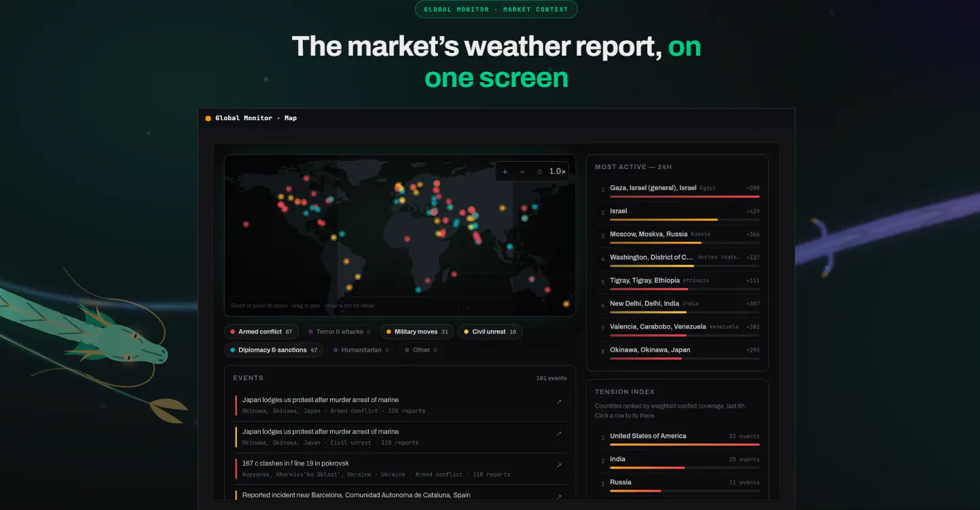Image resolution: width=980 pixels, height=510 pixels.
Task: Select Valencia, Carabobo, Venezuela row
Action: coord(678,329)
